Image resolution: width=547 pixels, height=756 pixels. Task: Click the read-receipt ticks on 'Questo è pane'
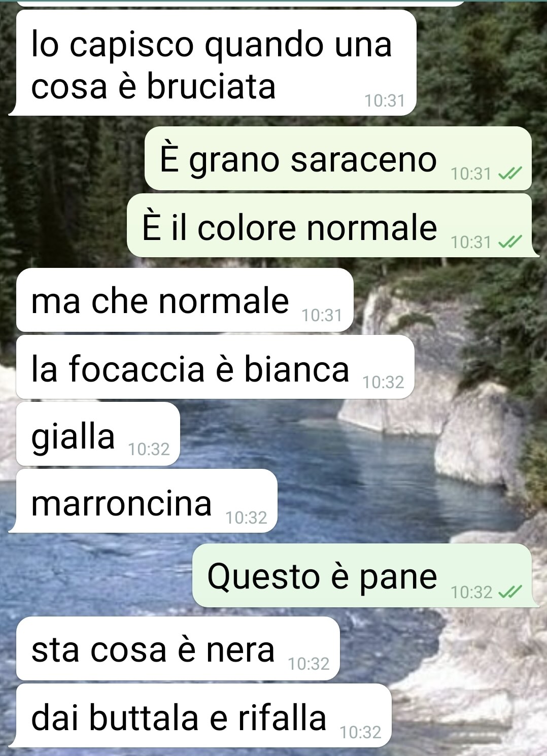click(509, 592)
